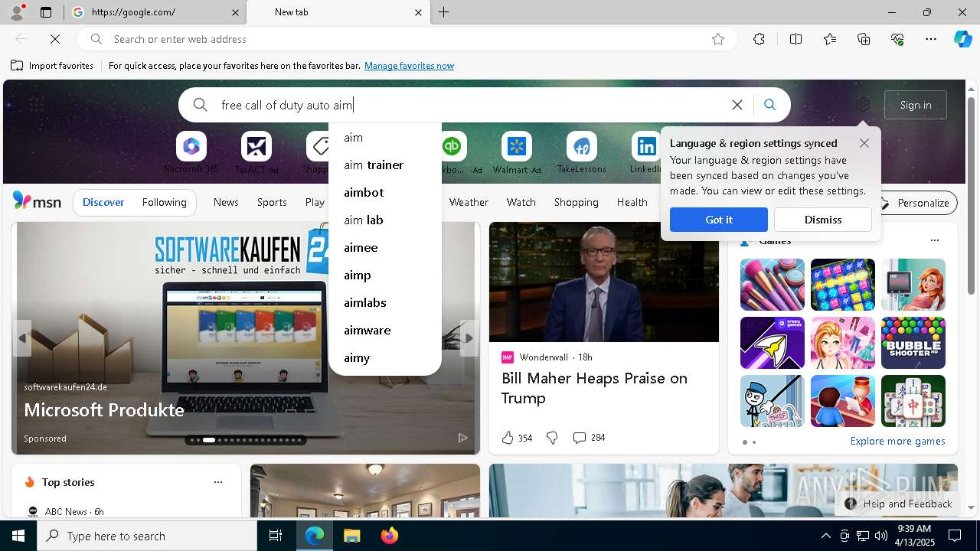The width and height of the screenshot is (980, 551).
Task: Open Microsoft 365 quick link
Action: click(191, 152)
